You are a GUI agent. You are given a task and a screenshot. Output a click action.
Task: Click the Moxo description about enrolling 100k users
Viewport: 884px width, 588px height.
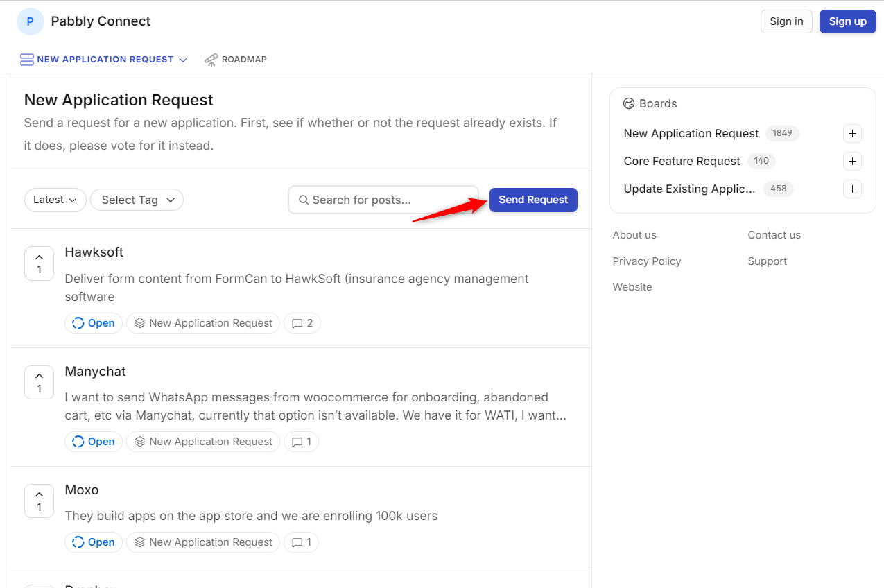(251, 516)
